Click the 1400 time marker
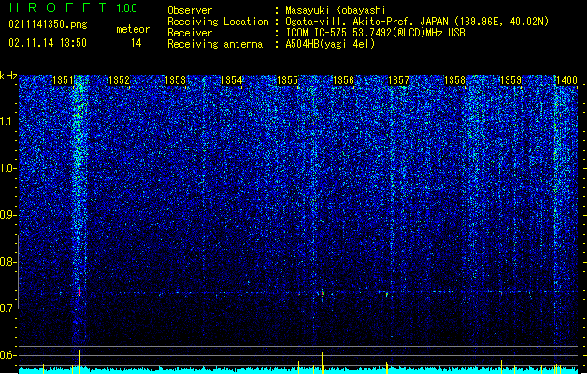The height and width of the screenshot is (374, 588). click(x=566, y=80)
